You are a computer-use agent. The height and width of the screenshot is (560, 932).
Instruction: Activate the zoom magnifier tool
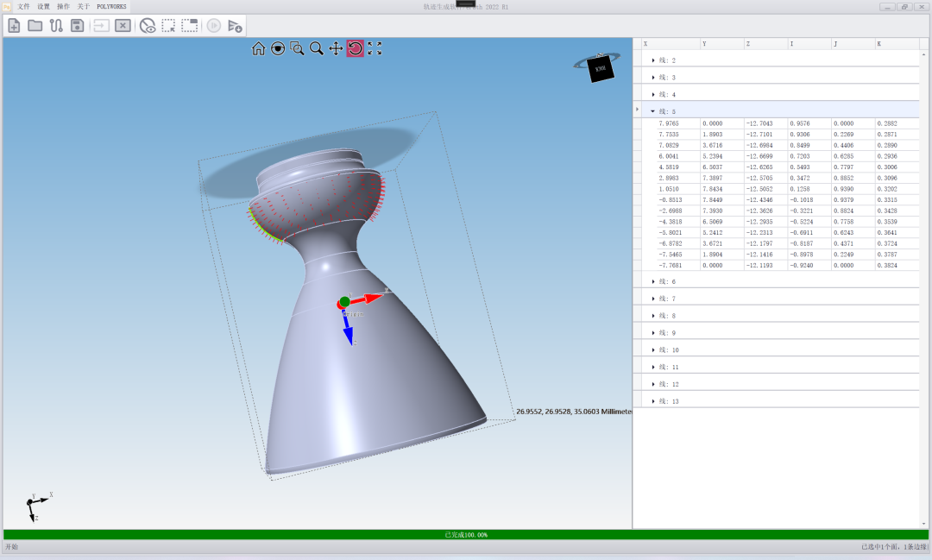click(317, 49)
